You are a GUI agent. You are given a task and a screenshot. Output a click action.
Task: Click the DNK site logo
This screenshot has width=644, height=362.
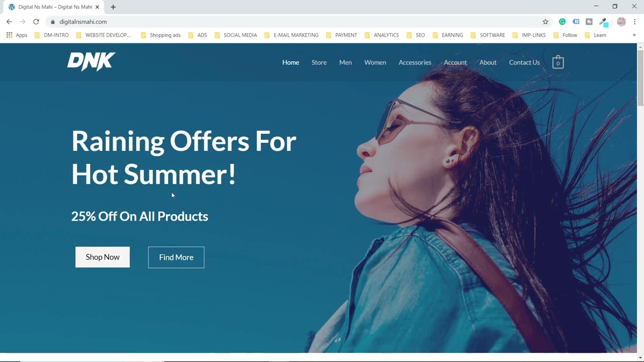pyautogui.click(x=91, y=62)
